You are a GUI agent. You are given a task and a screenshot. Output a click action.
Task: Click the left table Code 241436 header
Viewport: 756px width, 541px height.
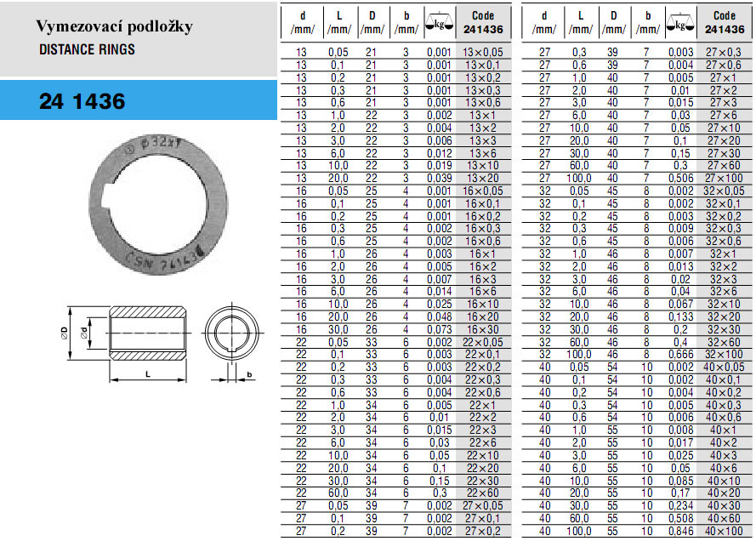(483, 23)
